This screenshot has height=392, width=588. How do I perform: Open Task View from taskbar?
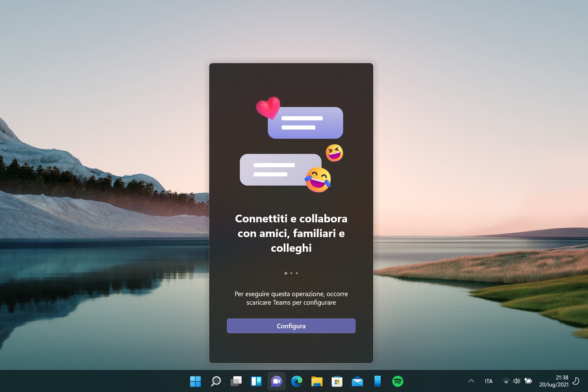[x=236, y=381]
